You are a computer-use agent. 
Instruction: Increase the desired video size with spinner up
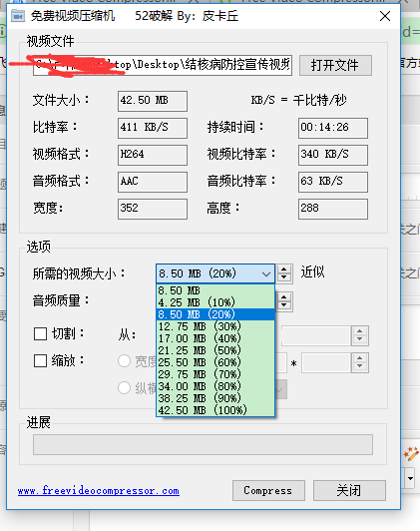click(x=284, y=269)
